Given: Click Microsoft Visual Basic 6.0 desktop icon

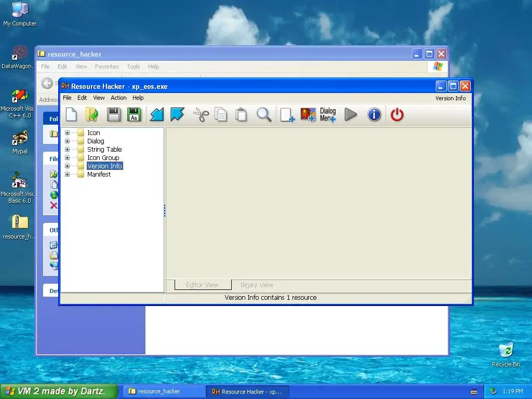Looking at the screenshot, I should (x=18, y=188).
